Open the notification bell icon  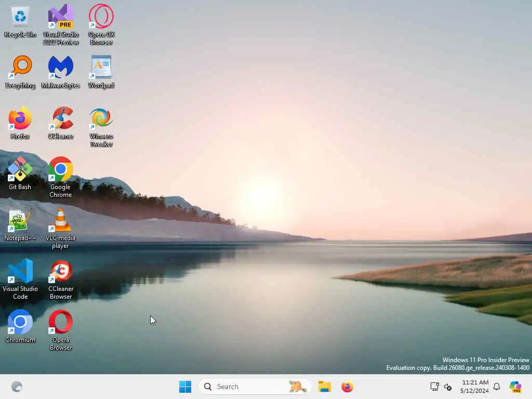point(497,387)
